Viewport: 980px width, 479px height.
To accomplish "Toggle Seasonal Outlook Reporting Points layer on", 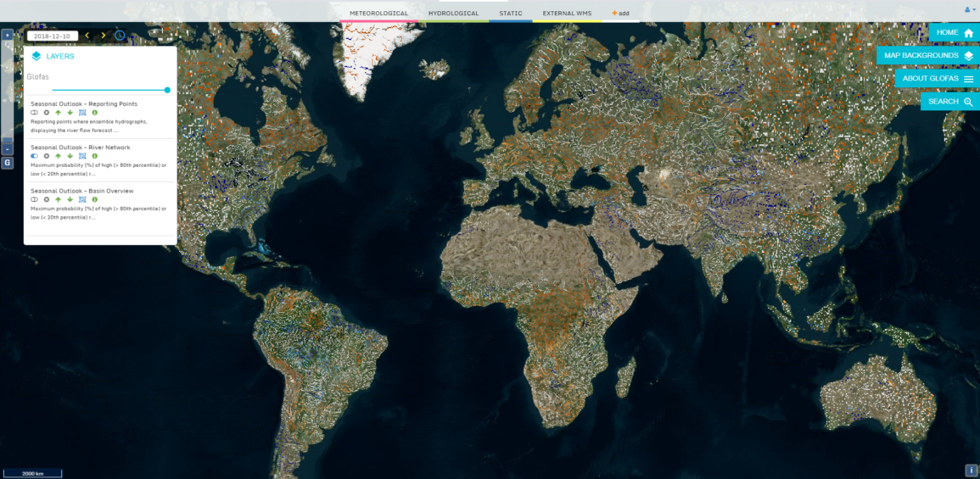I will pos(35,113).
